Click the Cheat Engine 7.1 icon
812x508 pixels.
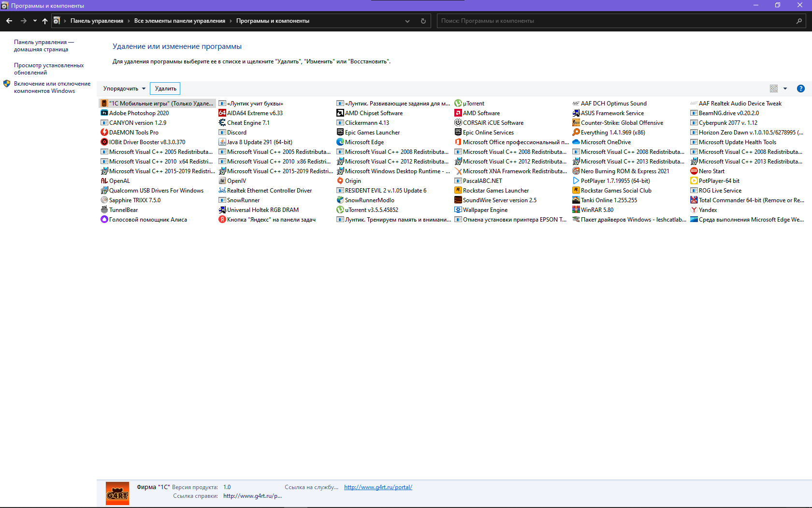pos(222,123)
